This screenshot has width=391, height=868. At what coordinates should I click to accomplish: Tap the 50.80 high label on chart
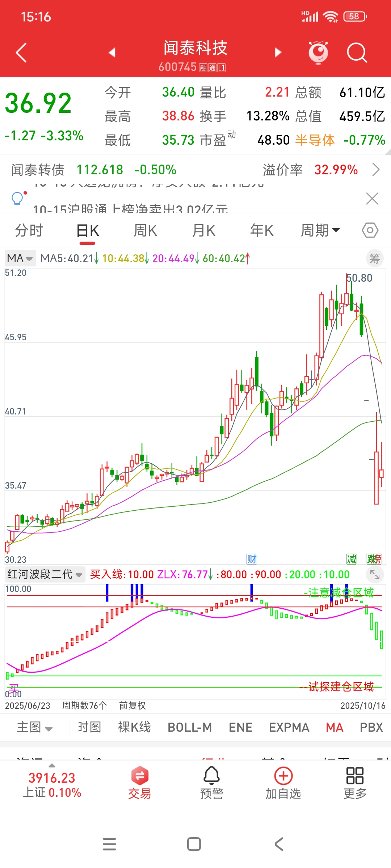click(359, 278)
